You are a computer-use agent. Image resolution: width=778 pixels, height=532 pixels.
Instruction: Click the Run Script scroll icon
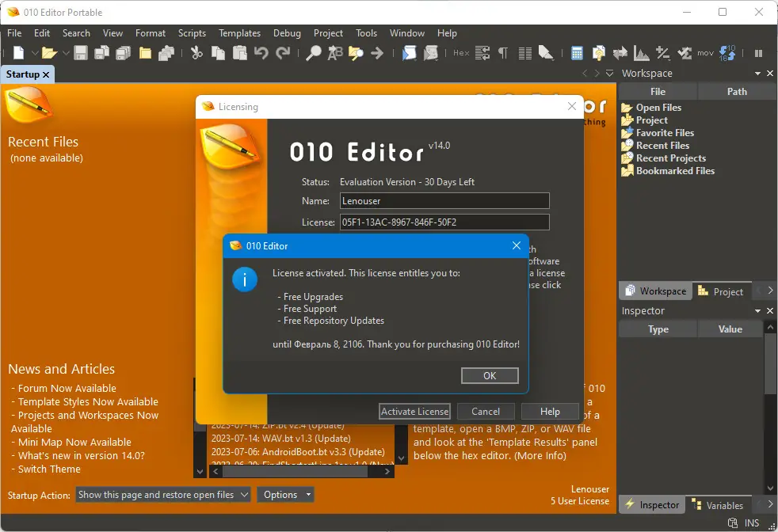tap(409, 52)
